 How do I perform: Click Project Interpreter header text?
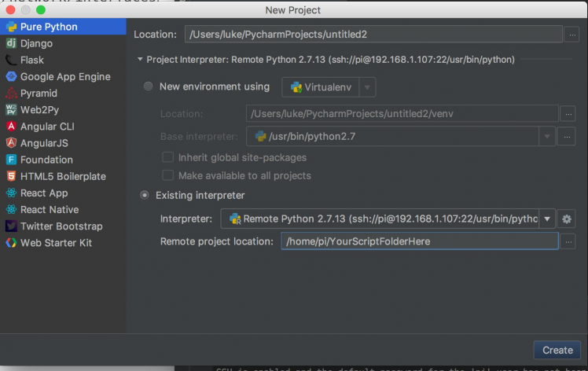point(330,60)
